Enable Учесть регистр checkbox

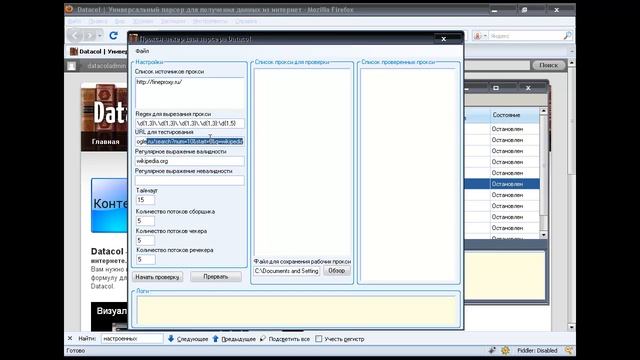pos(319,339)
